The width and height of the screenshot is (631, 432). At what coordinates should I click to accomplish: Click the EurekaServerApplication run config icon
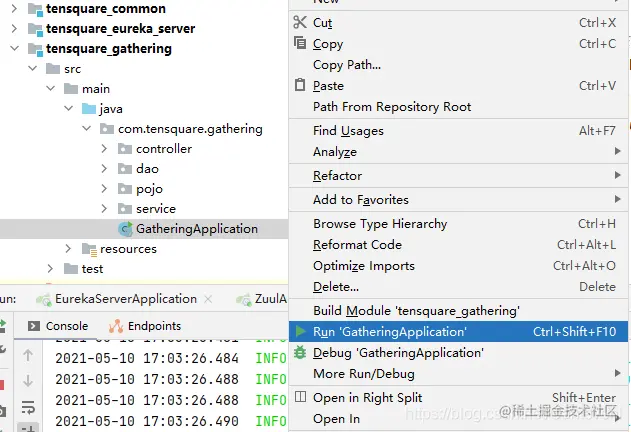tap(43, 299)
